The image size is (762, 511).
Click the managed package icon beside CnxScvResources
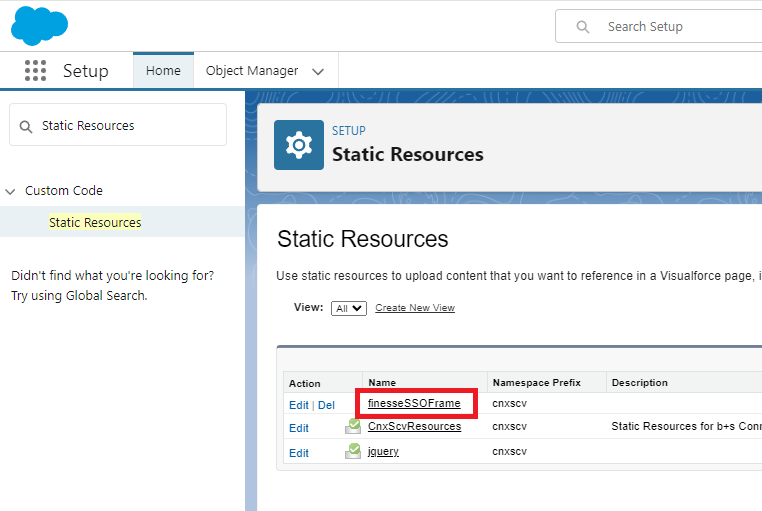pyautogui.click(x=353, y=426)
